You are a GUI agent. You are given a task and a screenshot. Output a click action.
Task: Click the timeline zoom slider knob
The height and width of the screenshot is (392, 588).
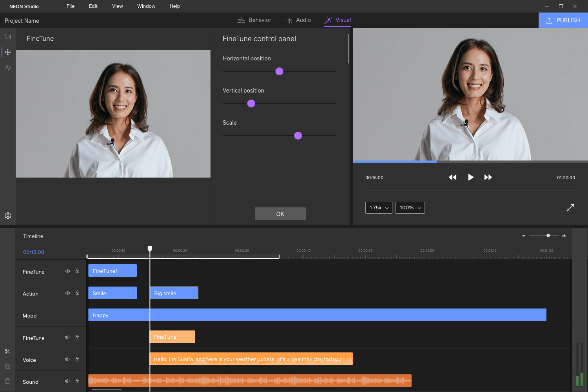(x=548, y=236)
